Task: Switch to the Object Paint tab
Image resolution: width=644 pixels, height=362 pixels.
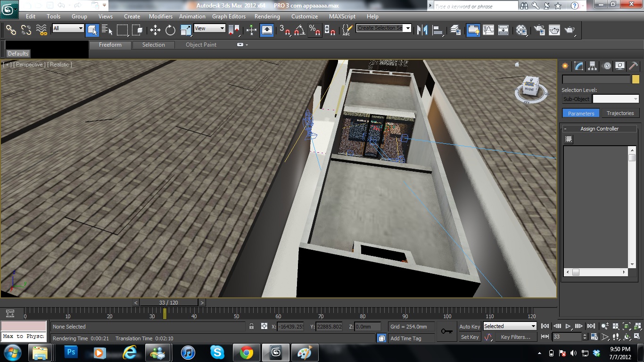Action: coord(201,45)
